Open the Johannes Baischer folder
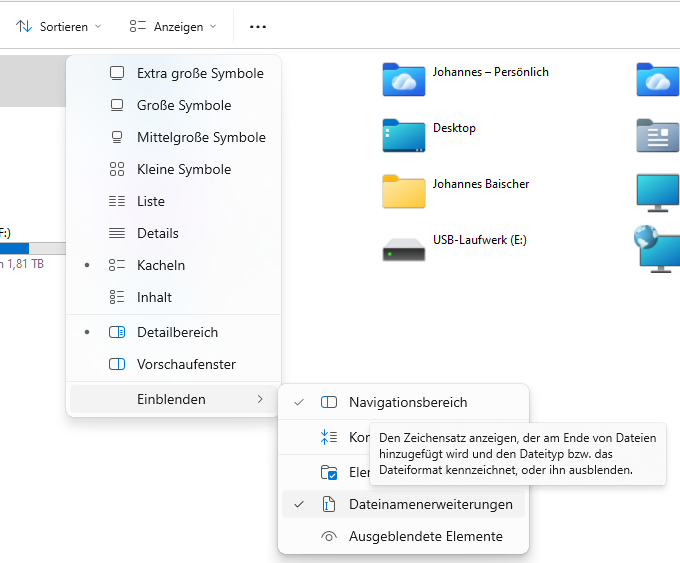 point(403,191)
